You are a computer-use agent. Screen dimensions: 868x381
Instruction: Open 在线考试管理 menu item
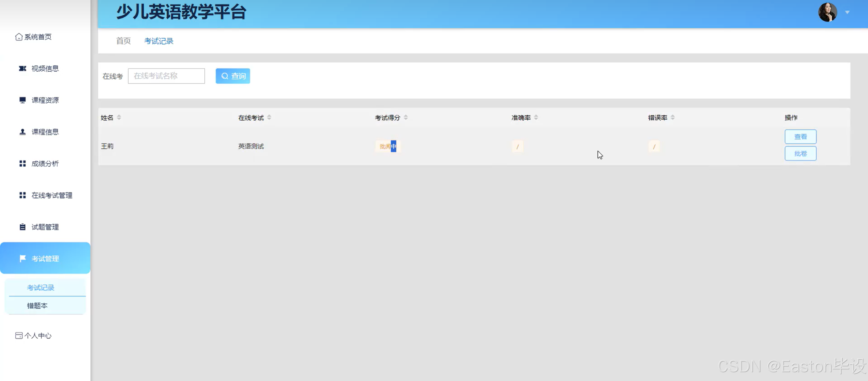[45, 195]
